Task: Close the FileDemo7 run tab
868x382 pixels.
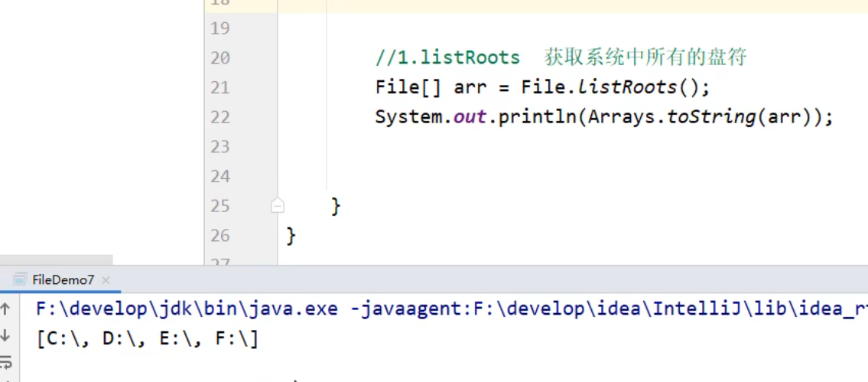Action: (106, 280)
